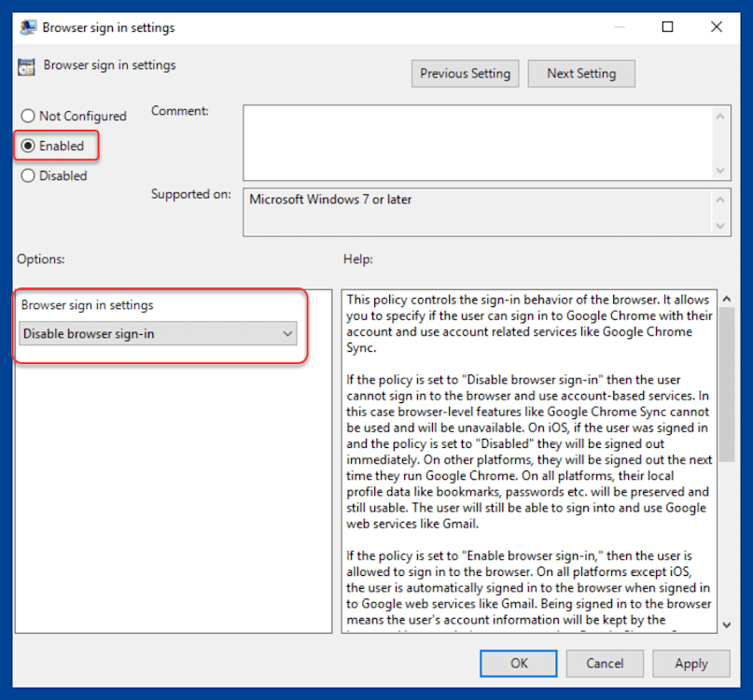The height and width of the screenshot is (700, 753).
Task: Select the Disabled radio button
Action: coord(27,175)
